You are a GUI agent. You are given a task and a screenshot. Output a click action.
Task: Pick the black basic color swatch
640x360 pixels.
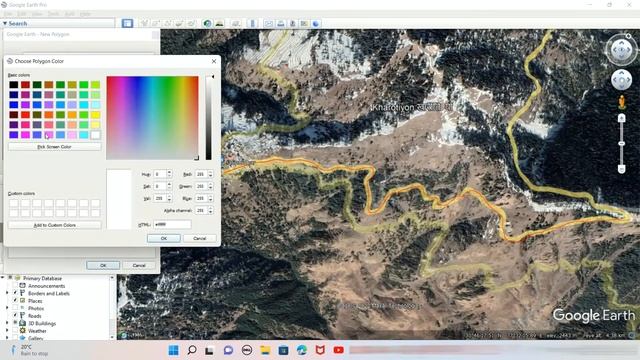(x=13, y=84)
